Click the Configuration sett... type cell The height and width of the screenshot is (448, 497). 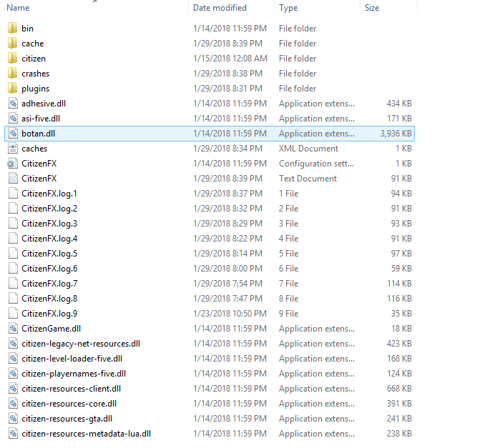[316, 164]
